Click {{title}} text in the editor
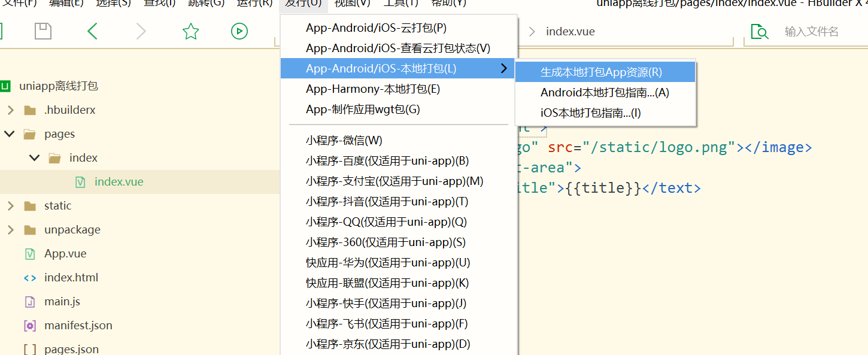Screen dimensions: 868x355 pos(603,188)
